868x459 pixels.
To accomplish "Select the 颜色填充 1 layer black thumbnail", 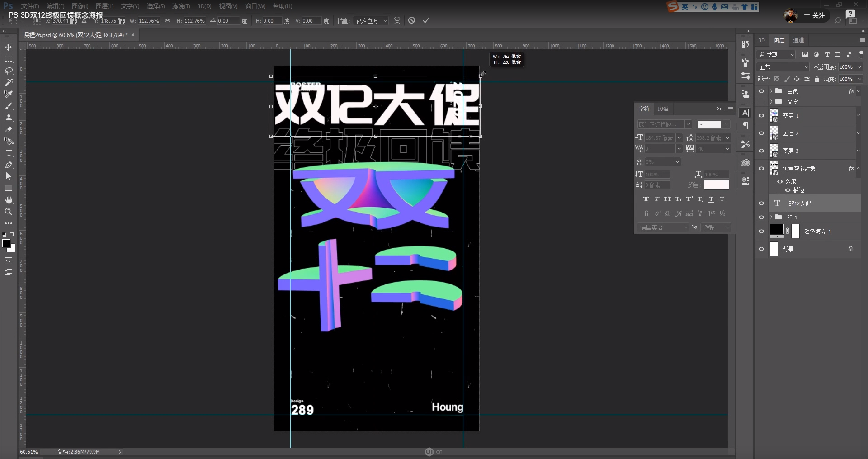I will click(777, 231).
